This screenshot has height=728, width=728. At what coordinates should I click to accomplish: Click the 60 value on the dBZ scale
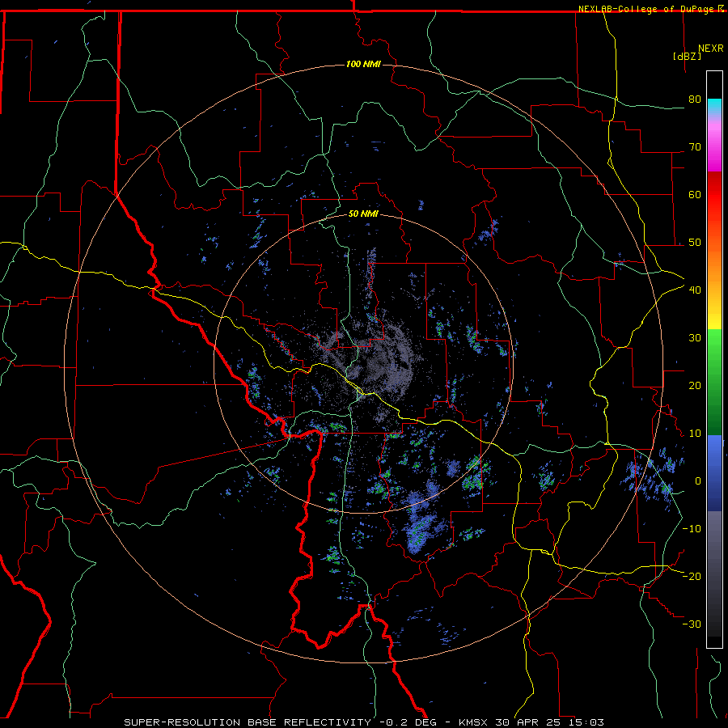pos(695,194)
